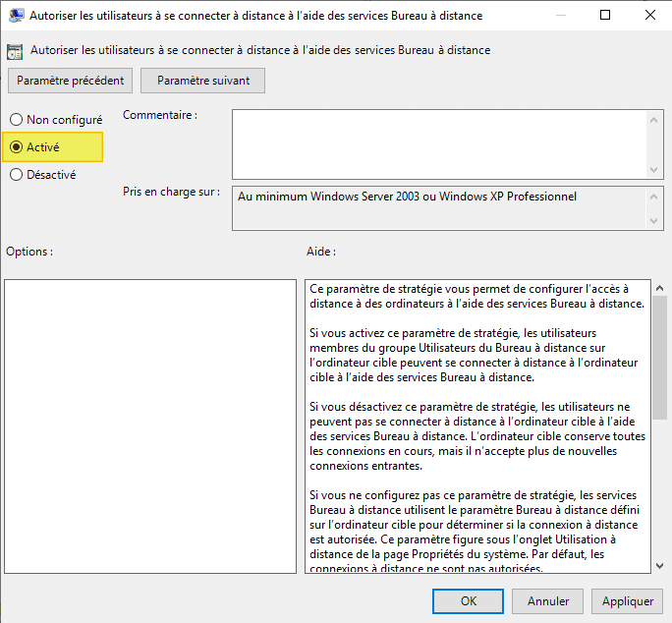The image size is (672, 623).
Task: Click the 'Si vous ne configurez pas' paragraph
Action: tap(475, 532)
